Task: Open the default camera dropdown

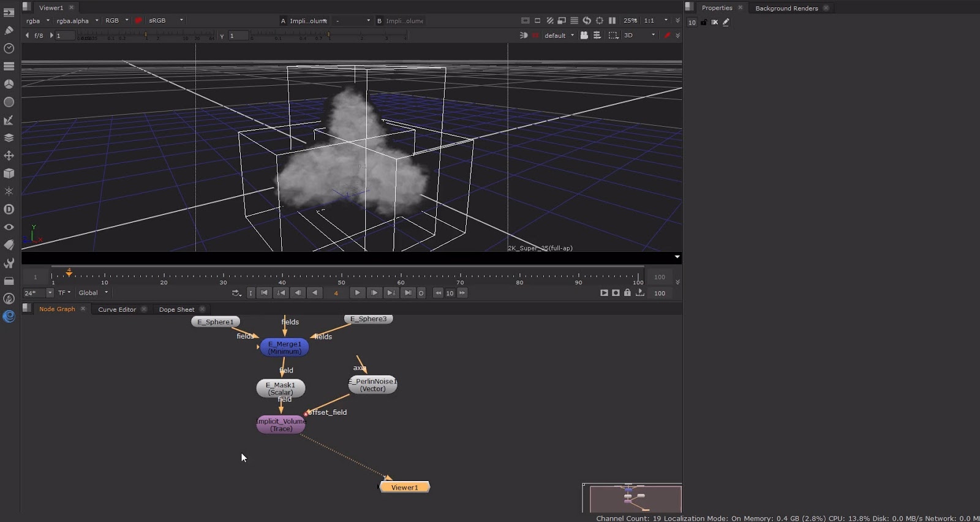Action: [x=559, y=36]
